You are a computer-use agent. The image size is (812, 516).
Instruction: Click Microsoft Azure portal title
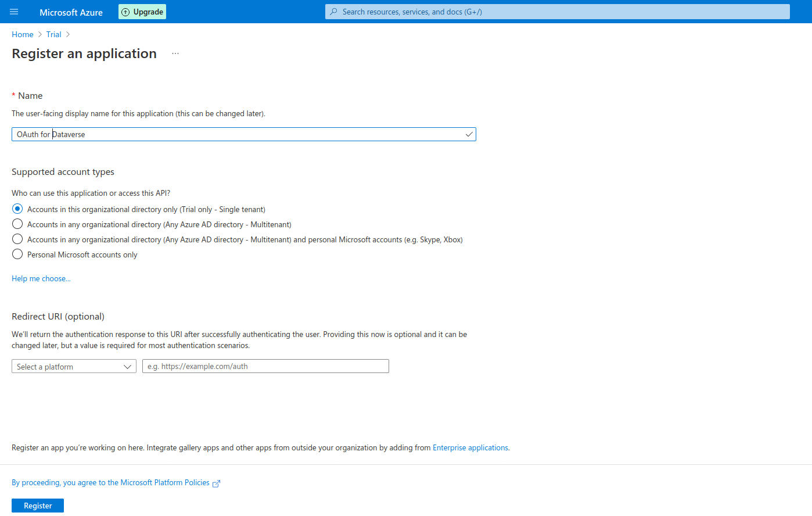[71, 12]
